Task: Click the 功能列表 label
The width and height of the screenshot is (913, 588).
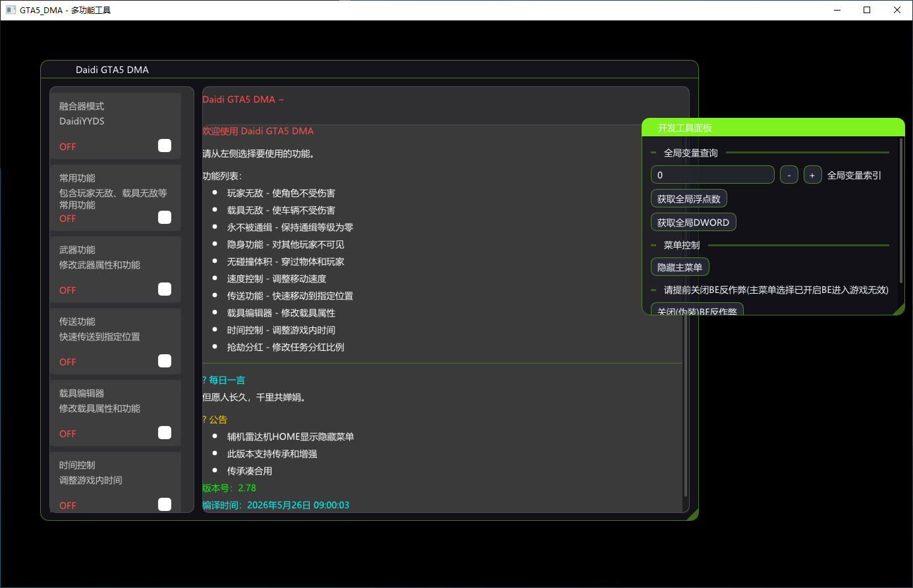Action: (222, 176)
